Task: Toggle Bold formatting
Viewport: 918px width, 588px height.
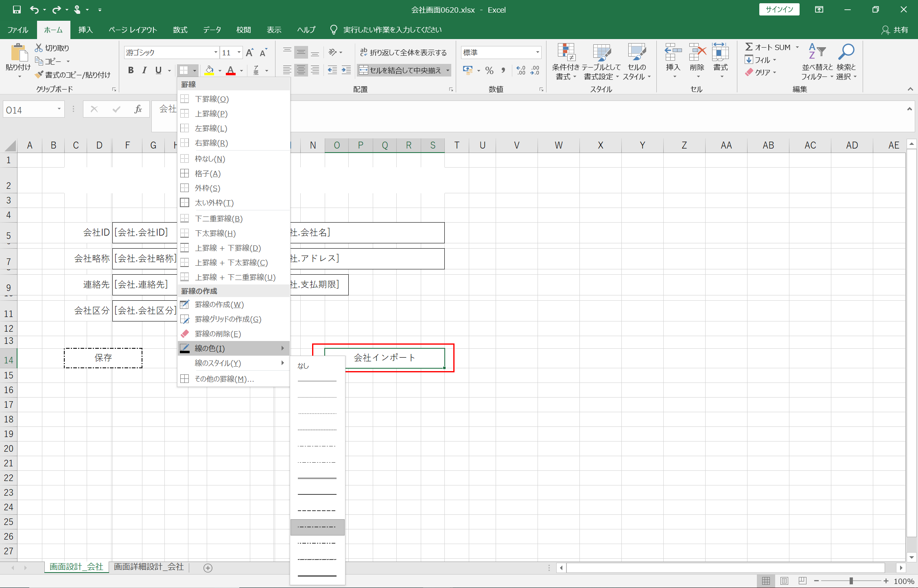Action: pos(131,70)
